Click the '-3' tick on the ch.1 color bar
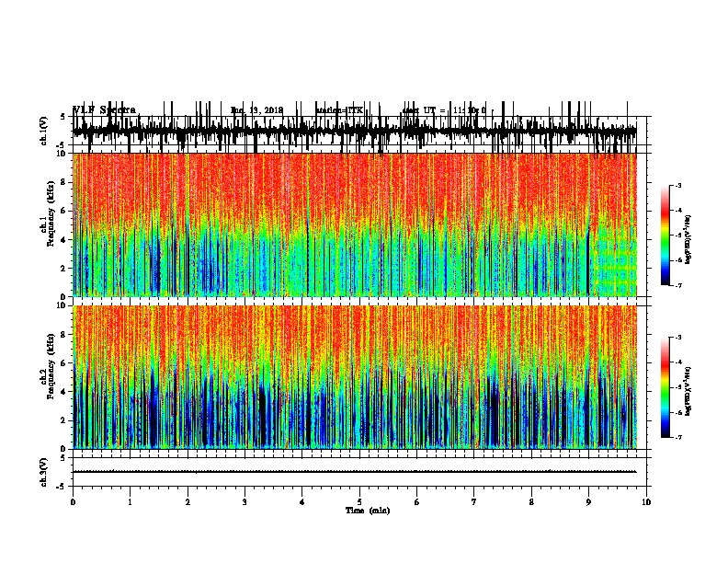Viewport: 728px width, 563px height. 678,185
